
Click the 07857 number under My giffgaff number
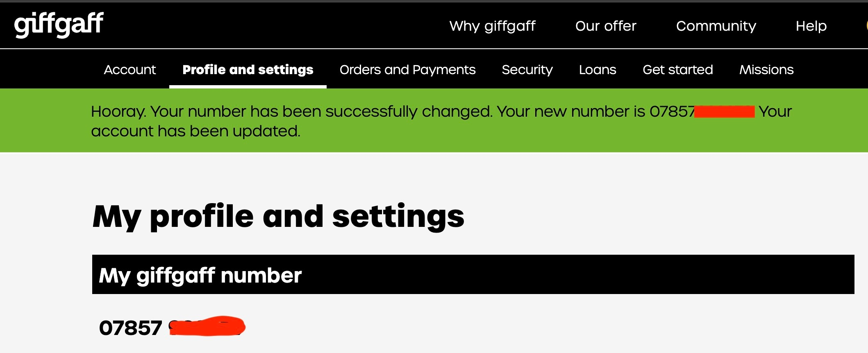coord(130,328)
